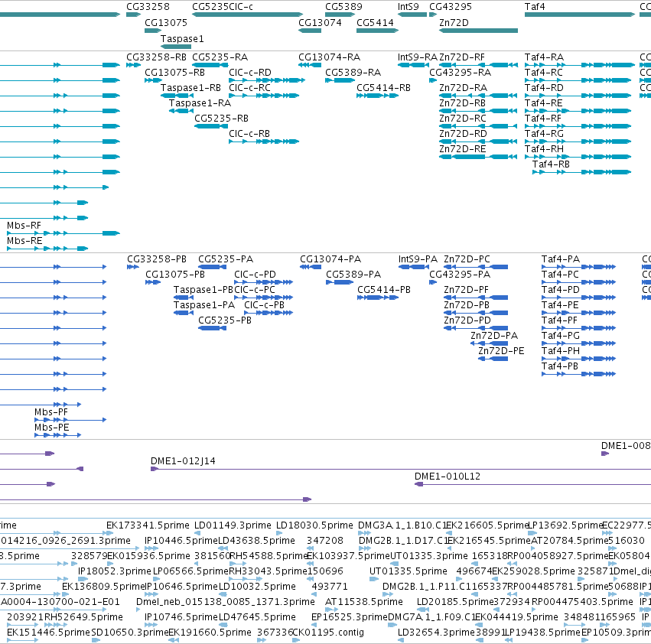This screenshot has width=651, height=644.
Task: Click the IntS9-RA transcript label
Action: click(417, 57)
